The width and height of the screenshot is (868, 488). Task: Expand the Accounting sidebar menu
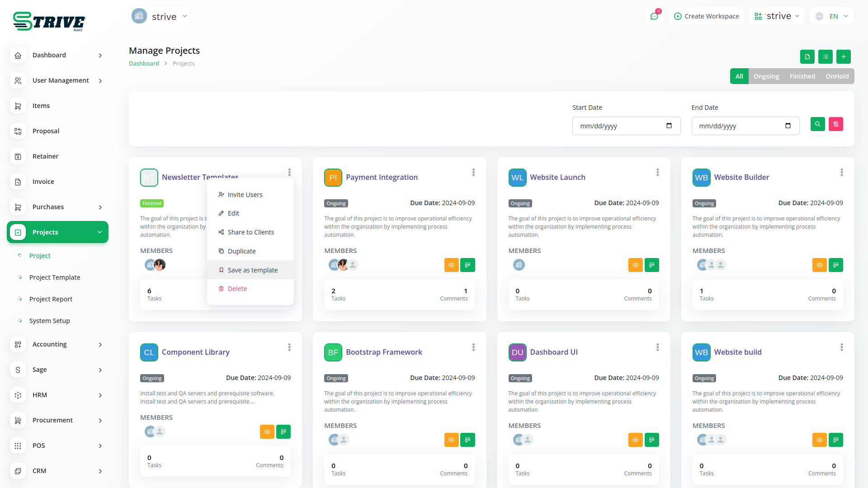(57, 344)
